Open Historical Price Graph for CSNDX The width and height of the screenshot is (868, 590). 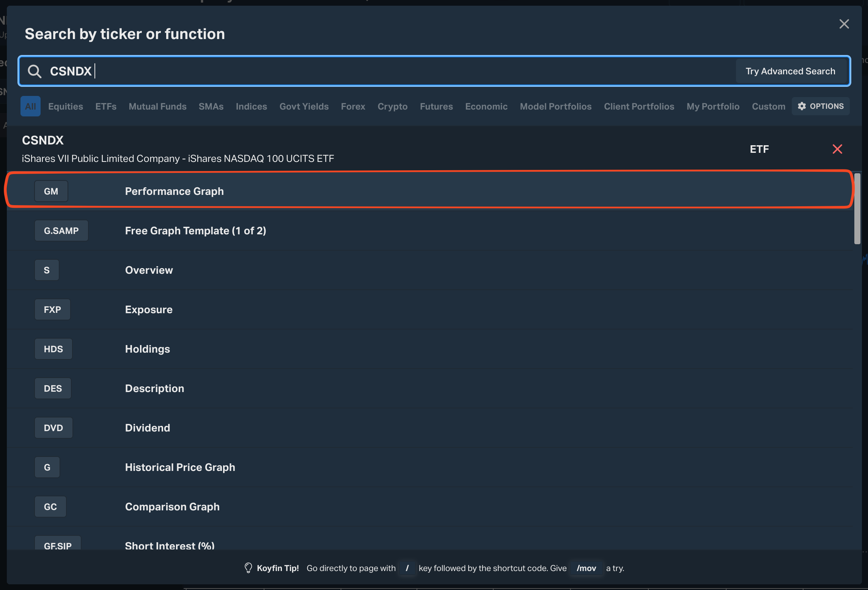pos(180,467)
